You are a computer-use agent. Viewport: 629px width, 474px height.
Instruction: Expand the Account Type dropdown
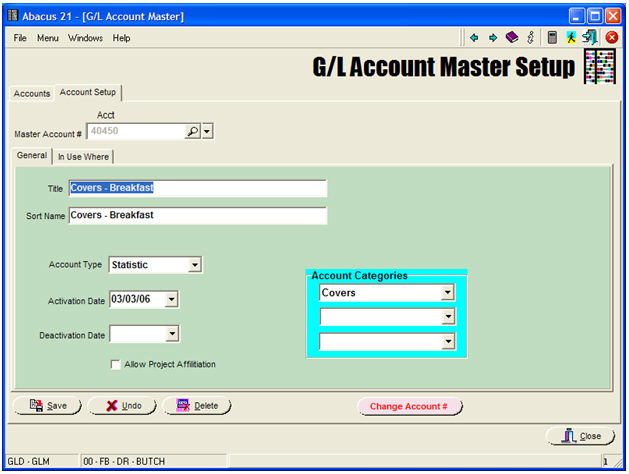pos(195,265)
